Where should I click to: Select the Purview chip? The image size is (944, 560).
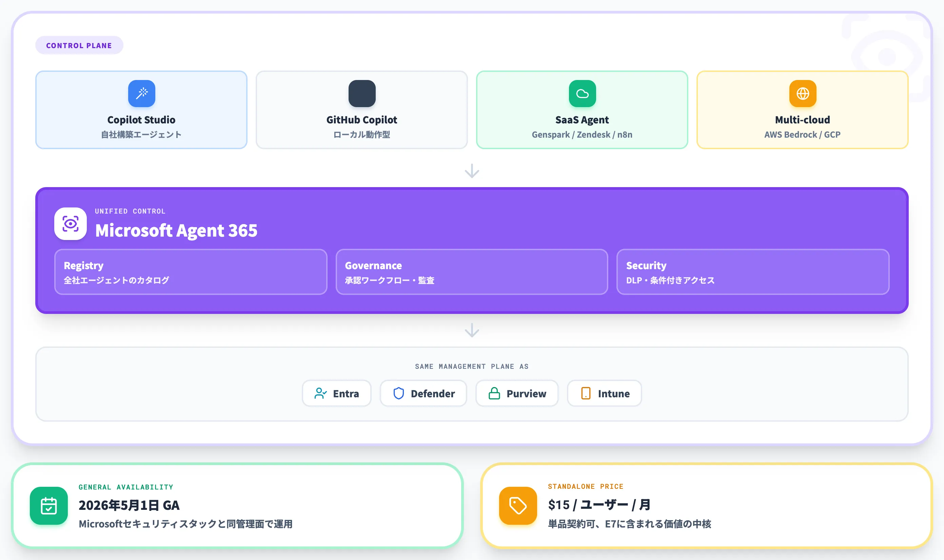coord(517,394)
